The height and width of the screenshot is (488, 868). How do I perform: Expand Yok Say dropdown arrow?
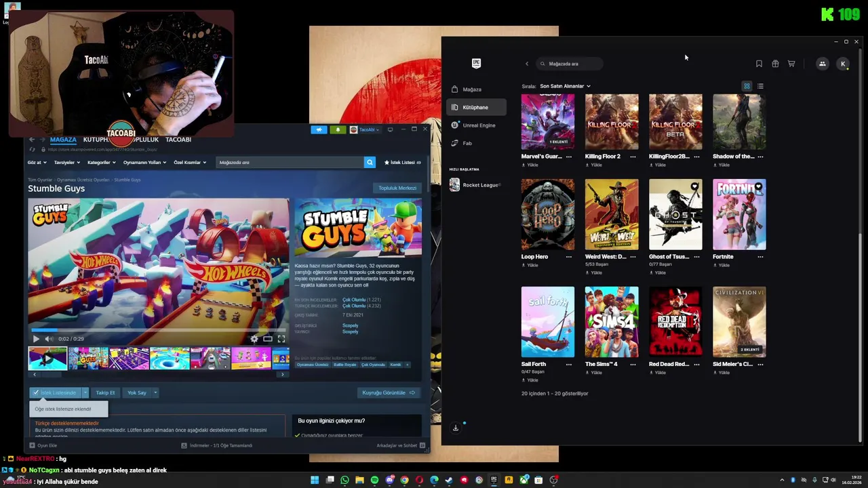click(x=155, y=392)
